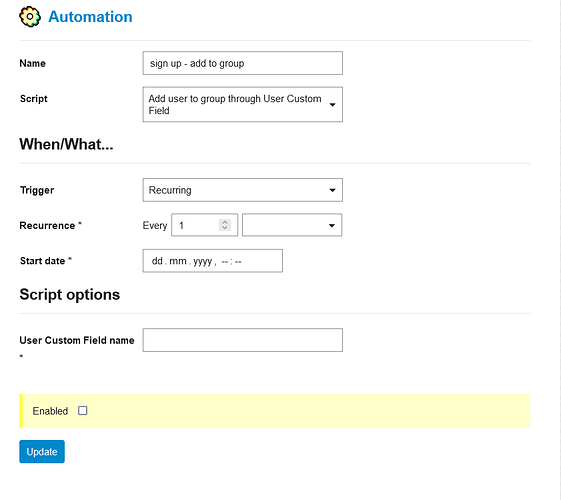Viewport: 561px width, 500px height.
Task: Click the 'Script' label
Action: tap(34, 99)
